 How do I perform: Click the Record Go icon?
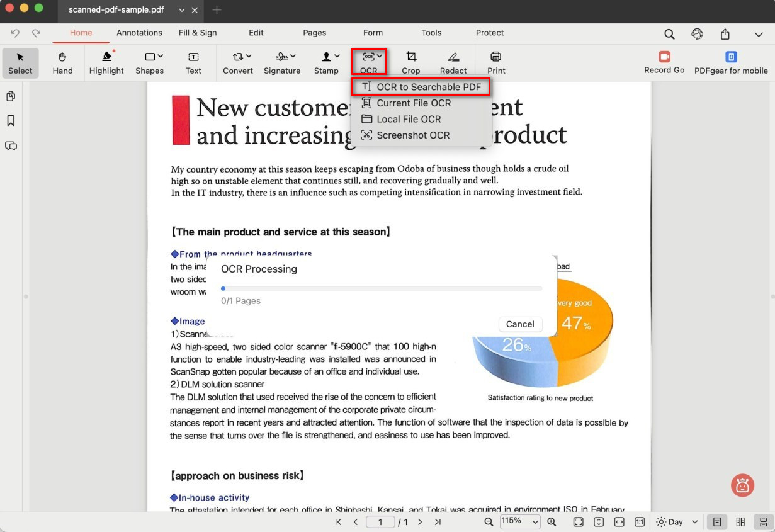[x=664, y=57]
